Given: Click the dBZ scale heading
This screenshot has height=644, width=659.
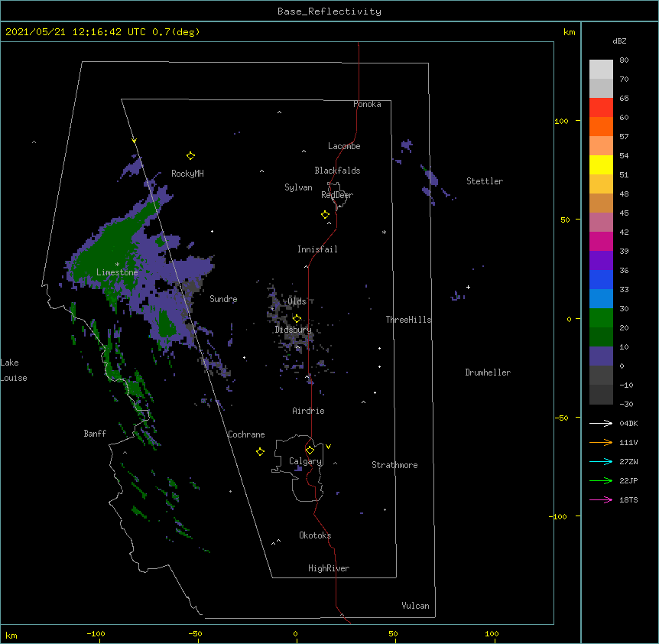Looking at the screenshot, I should coord(619,41).
